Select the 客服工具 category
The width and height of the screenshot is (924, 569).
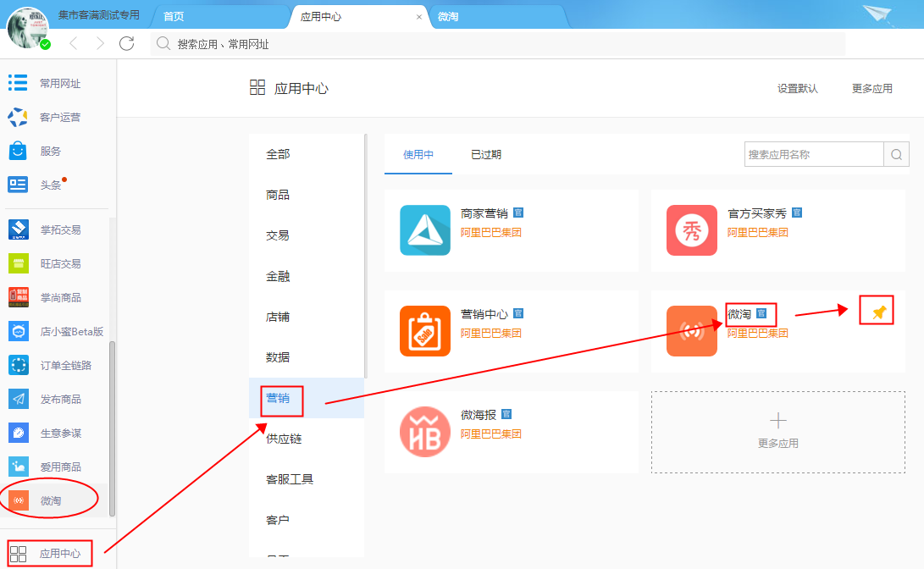point(307,479)
